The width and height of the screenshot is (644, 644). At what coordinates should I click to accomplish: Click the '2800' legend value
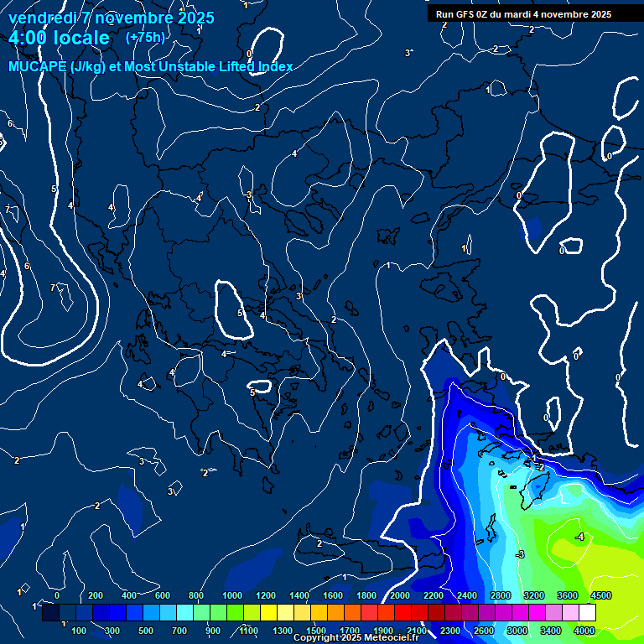[x=501, y=595]
